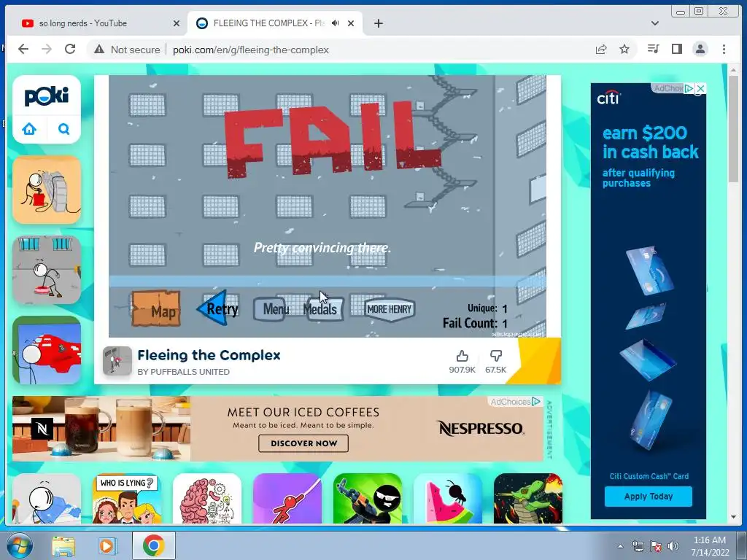Go to Poki home via house icon
Viewport: 747px width, 560px height.
pyautogui.click(x=29, y=128)
